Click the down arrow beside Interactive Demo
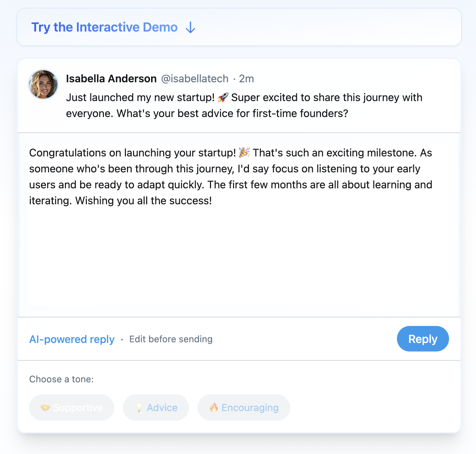Screen dimensions: 476x454 [x=190, y=27]
